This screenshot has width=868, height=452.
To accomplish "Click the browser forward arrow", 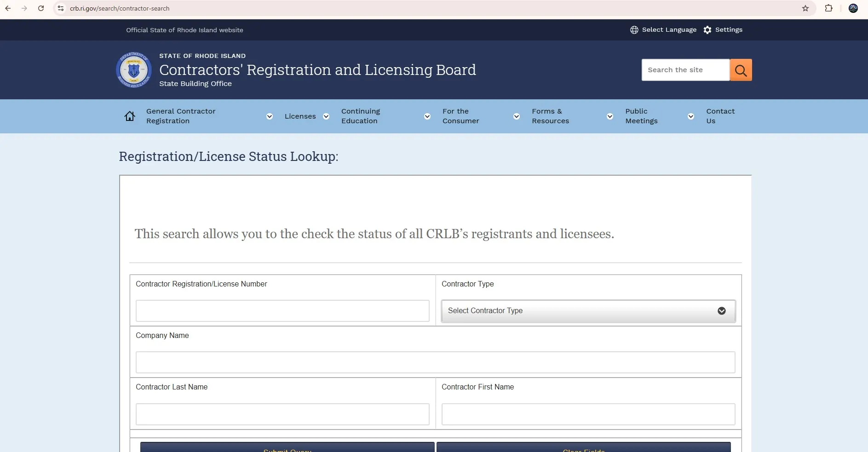I will [x=24, y=8].
